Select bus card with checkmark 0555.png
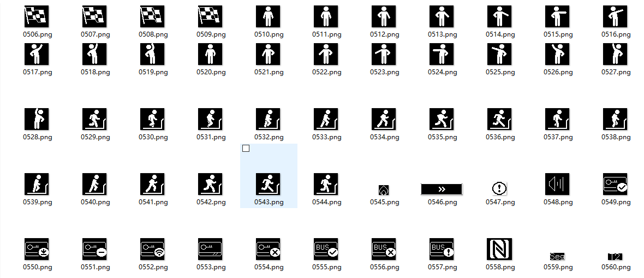The width and height of the screenshot is (644, 278). tap(326, 250)
